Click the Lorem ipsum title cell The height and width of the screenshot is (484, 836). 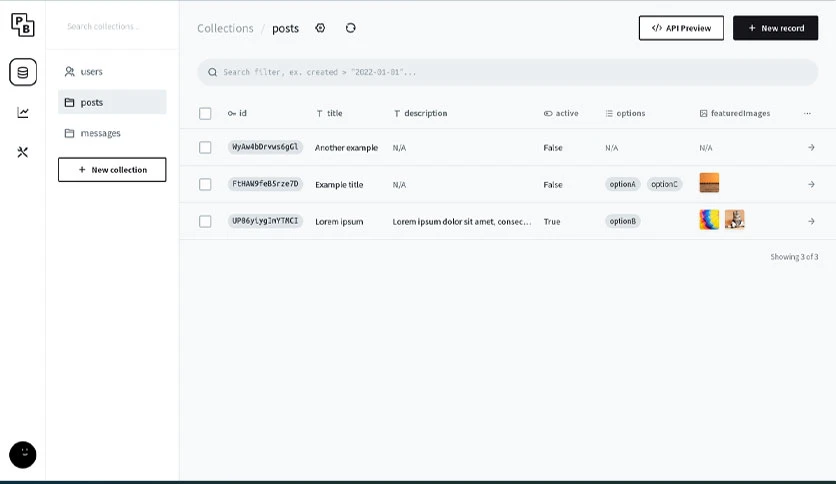coord(339,221)
